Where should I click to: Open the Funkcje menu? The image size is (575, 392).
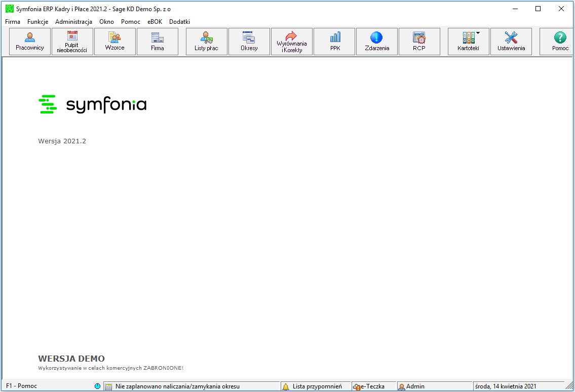click(x=38, y=22)
